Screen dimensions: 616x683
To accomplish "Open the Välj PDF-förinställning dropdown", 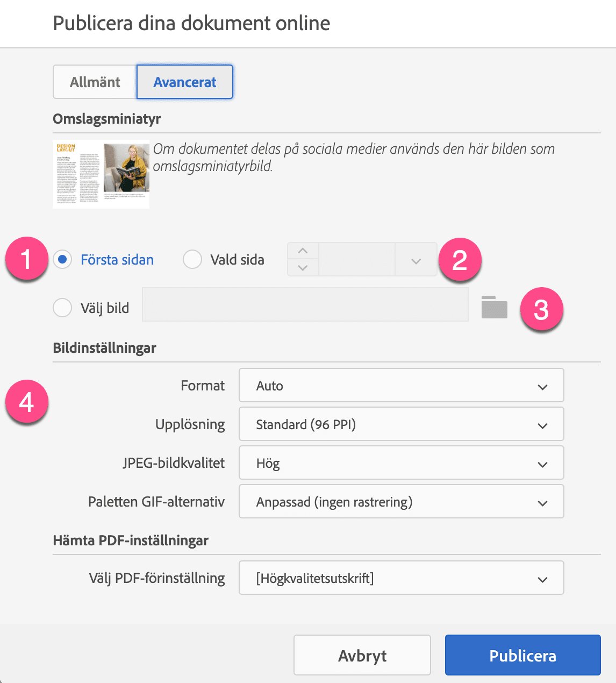I will (401, 578).
